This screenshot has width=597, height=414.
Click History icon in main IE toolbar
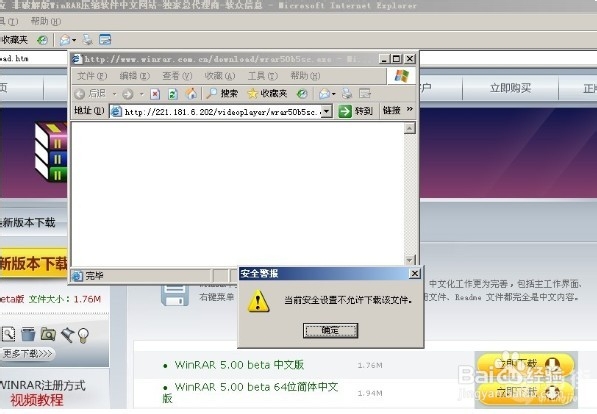(x=42, y=40)
